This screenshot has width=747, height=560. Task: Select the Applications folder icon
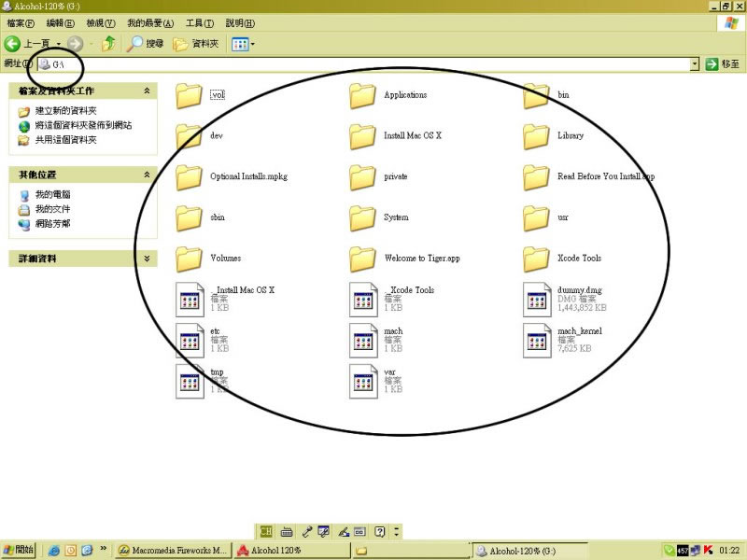click(362, 95)
